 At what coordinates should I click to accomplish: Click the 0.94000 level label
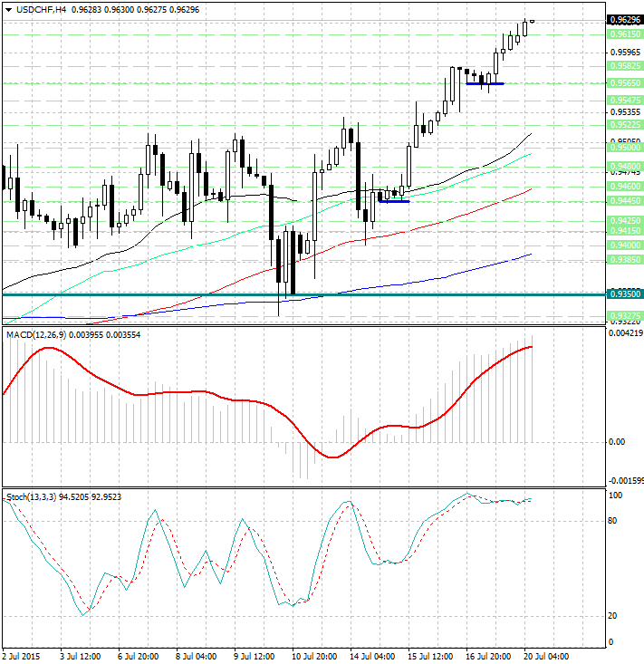click(625, 245)
